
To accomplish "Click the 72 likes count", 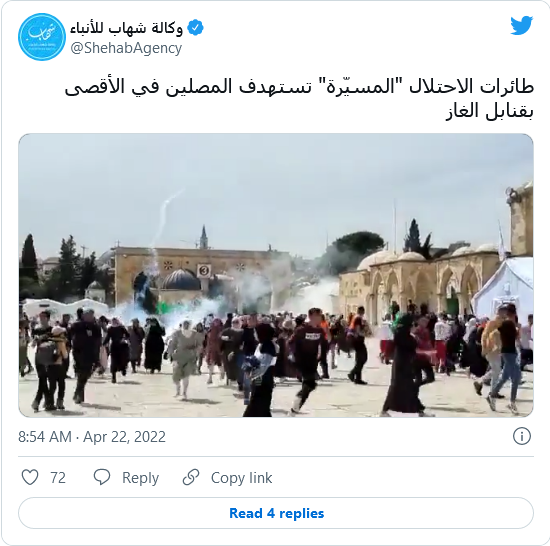I will (58, 478).
